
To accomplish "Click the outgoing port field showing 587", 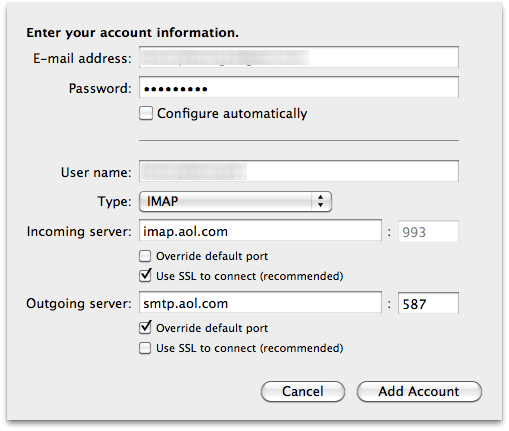I will click(x=428, y=303).
